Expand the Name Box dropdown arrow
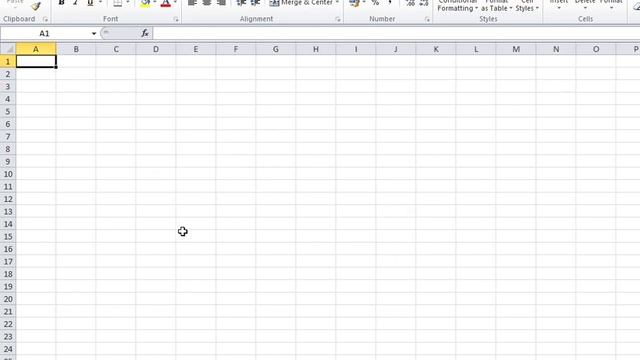Image resolution: width=640 pixels, height=360 pixels. point(94,33)
